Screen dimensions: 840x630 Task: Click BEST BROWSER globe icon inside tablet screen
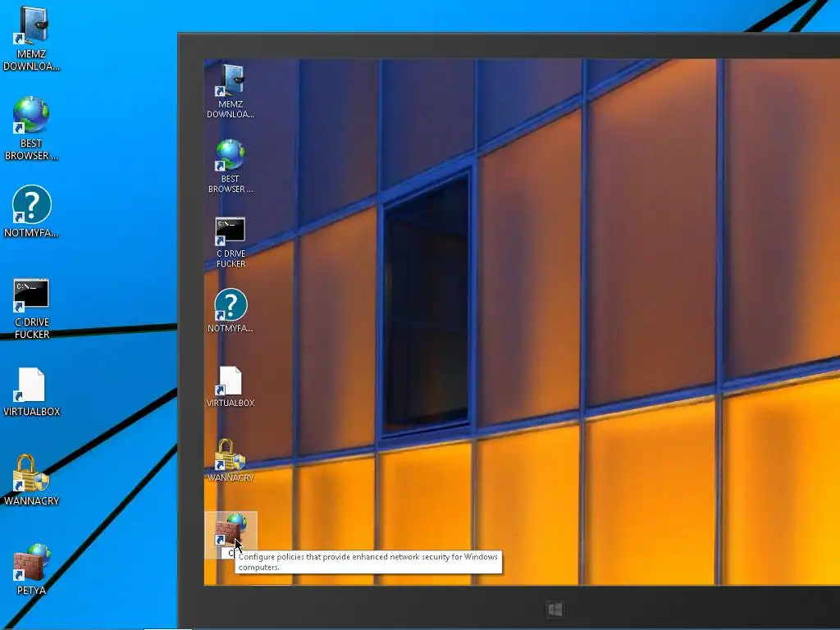[x=231, y=155]
